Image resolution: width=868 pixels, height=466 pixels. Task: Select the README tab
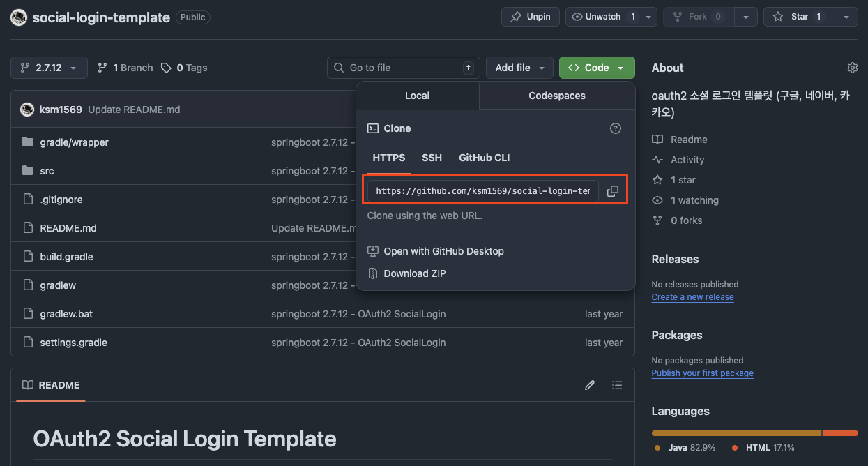pos(51,385)
